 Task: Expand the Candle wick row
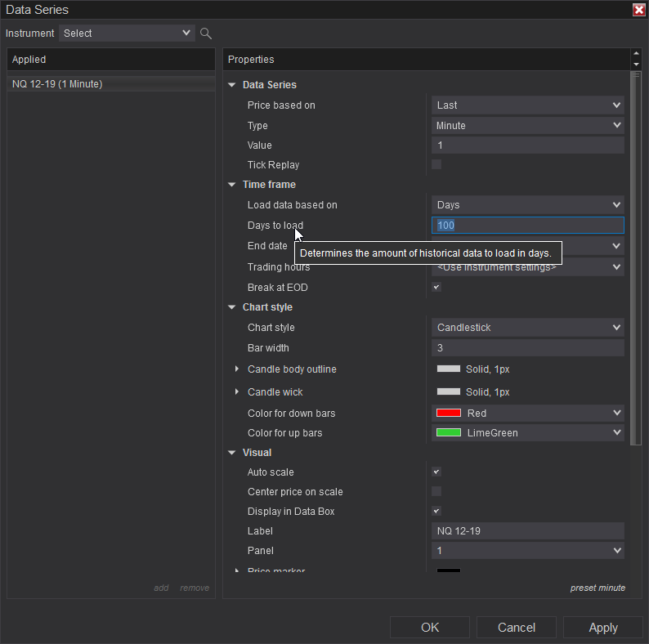[237, 392]
